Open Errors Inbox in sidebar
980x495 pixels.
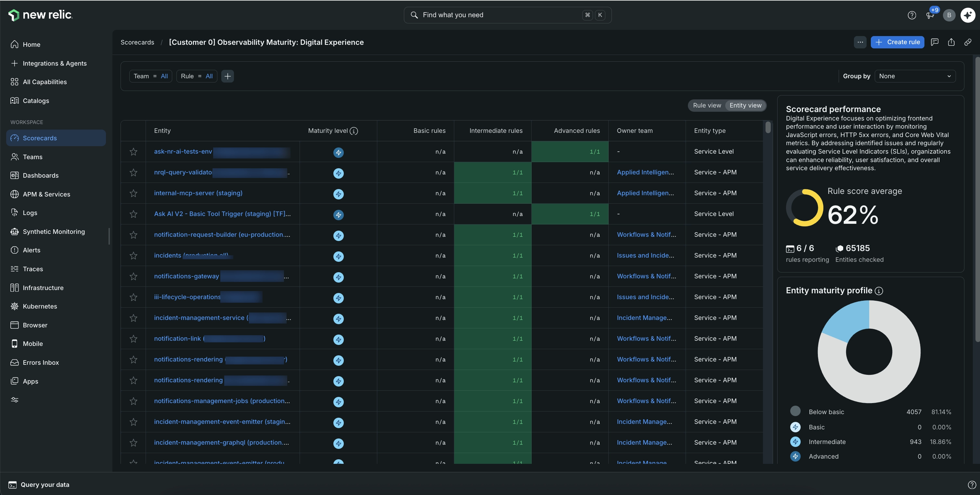pos(56,362)
